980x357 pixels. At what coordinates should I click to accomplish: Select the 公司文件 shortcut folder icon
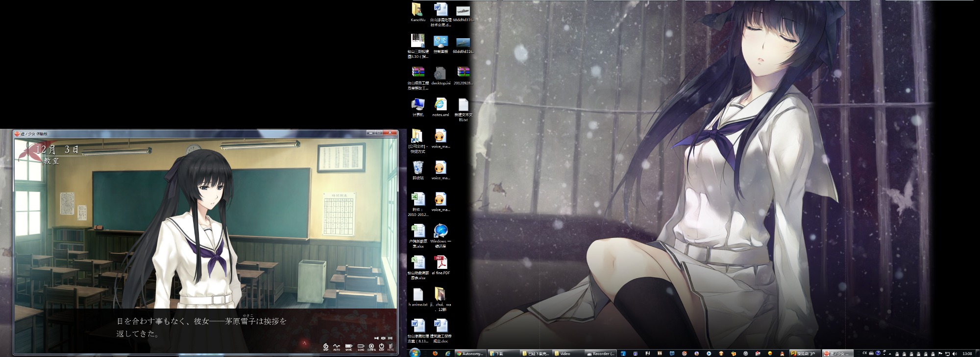click(418, 142)
